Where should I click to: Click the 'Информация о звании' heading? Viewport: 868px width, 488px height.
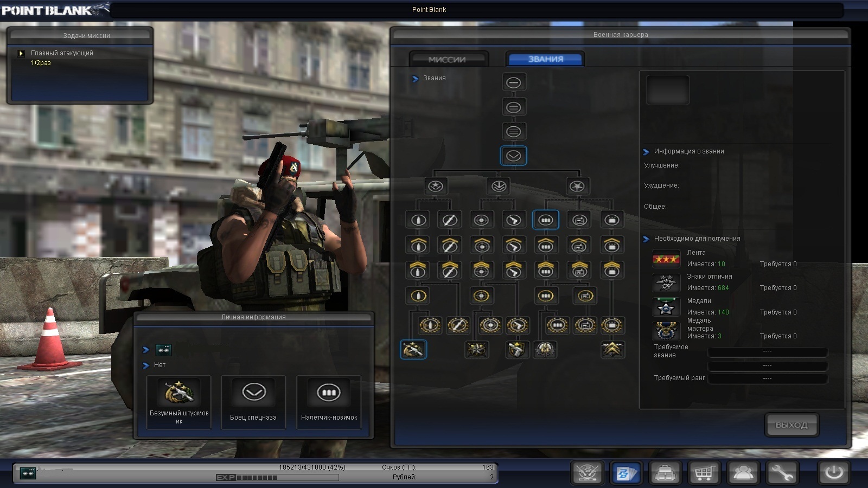click(689, 151)
